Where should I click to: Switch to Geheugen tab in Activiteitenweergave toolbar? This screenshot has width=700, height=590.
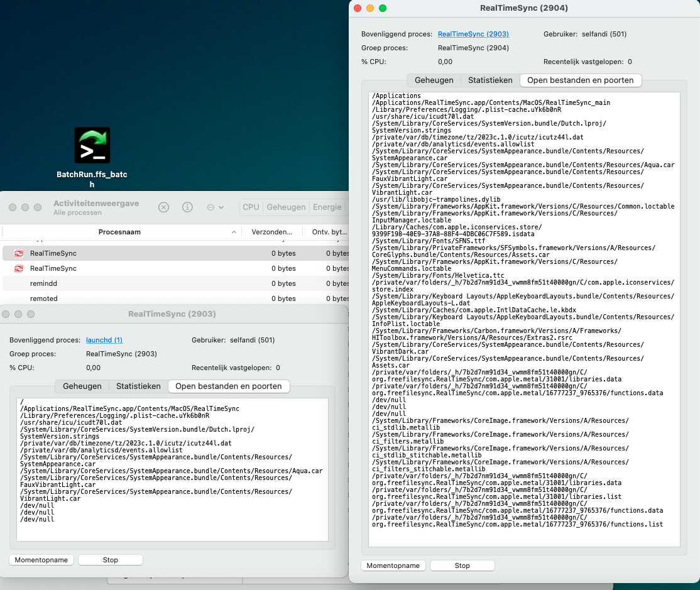(286, 207)
